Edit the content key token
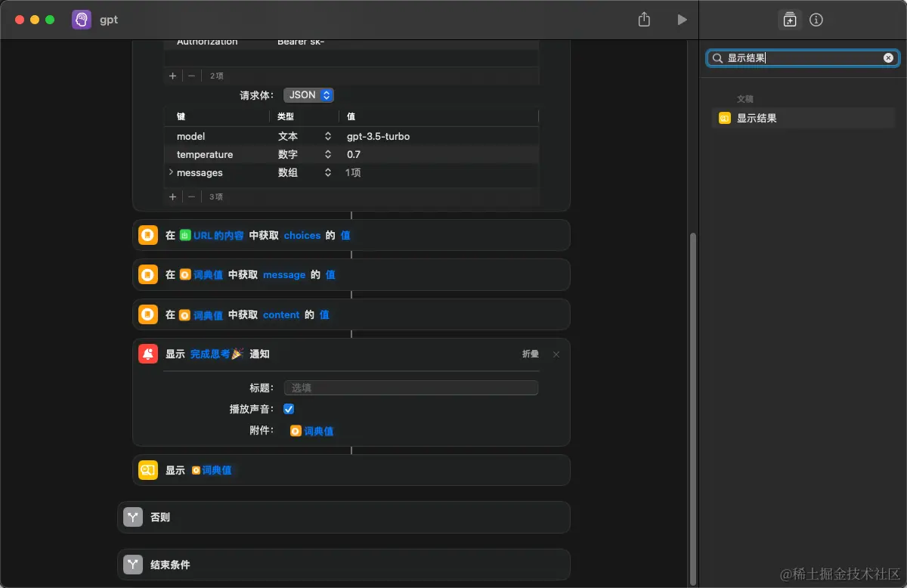Screen dimensions: 907x588 click(x=281, y=315)
